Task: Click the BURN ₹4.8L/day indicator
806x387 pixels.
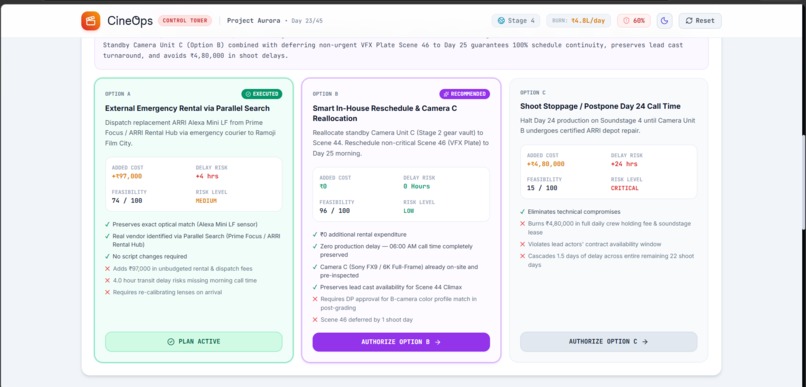Action: (578, 21)
